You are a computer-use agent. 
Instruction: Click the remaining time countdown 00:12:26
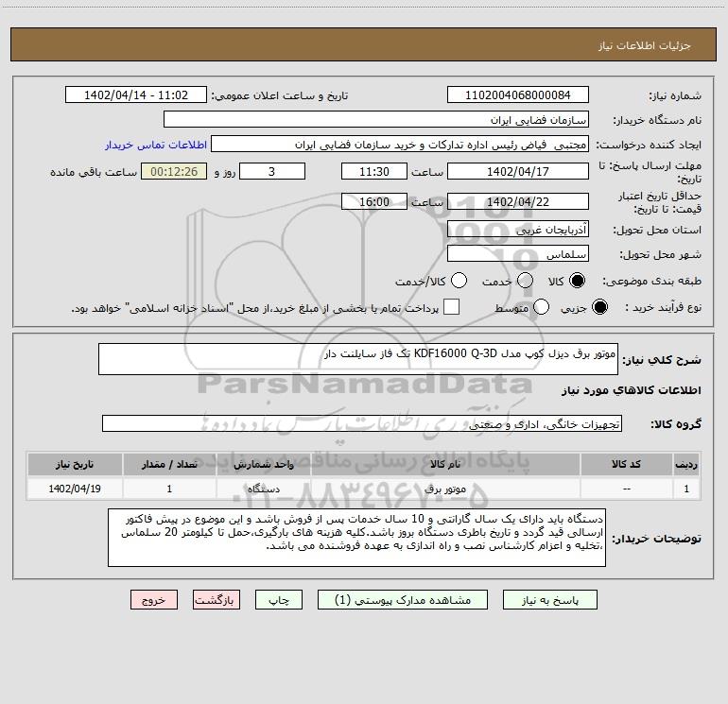(174, 172)
